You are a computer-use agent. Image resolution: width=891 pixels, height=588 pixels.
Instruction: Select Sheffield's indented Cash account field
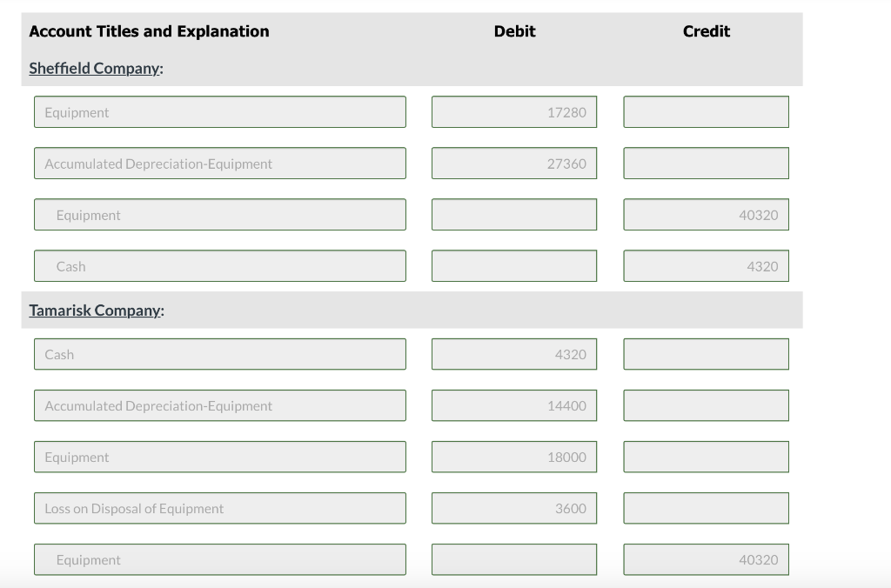[x=220, y=265]
